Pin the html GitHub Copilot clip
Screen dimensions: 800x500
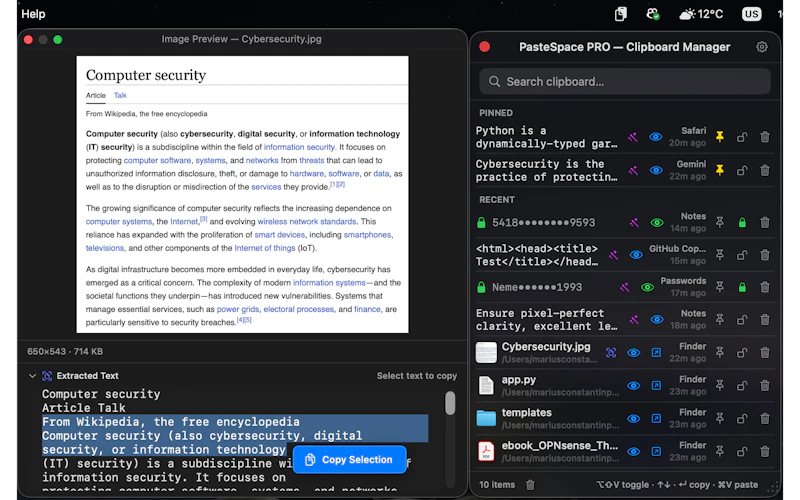(719, 255)
